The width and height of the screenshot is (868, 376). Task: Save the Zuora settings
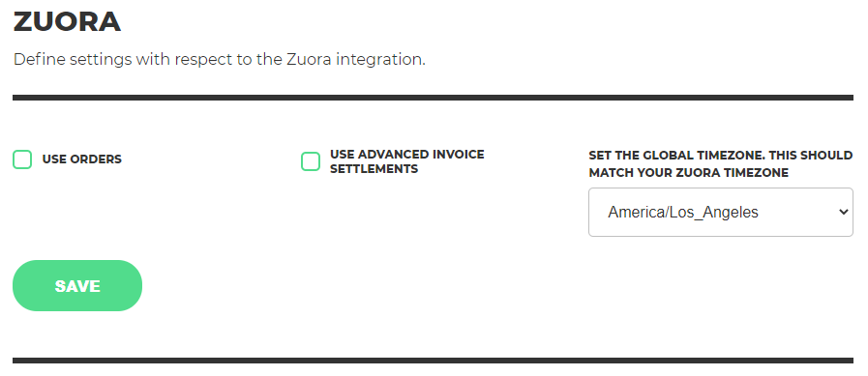click(x=77, y=286)
